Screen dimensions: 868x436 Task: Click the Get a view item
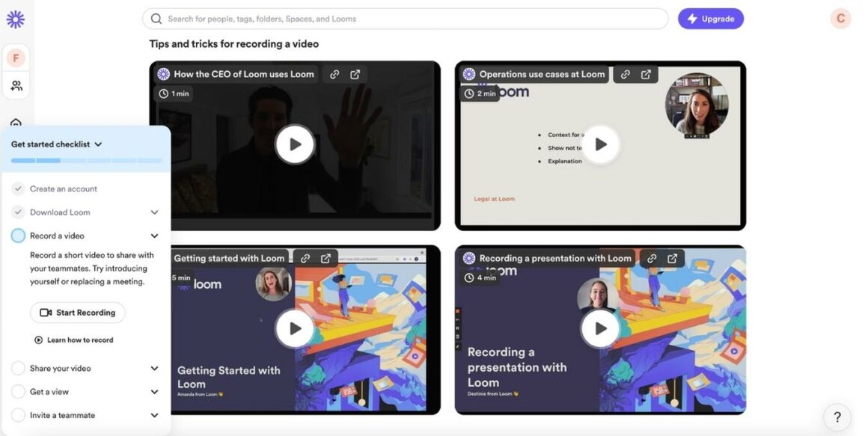(49, 392)
